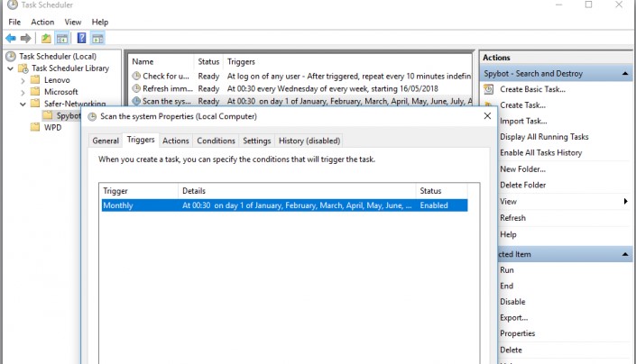Click Enable All Tasks History action
The height and width of the screenshot is (364, 636).
[x=542, y=153]
